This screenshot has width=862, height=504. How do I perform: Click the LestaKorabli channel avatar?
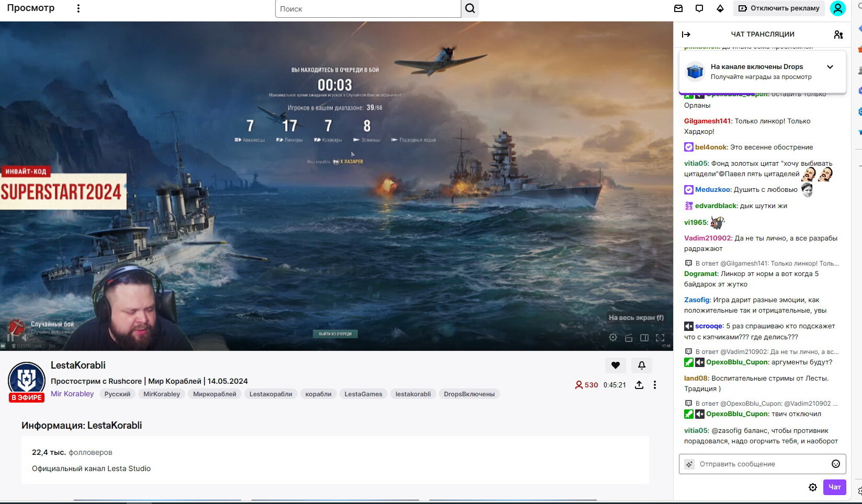27,380
